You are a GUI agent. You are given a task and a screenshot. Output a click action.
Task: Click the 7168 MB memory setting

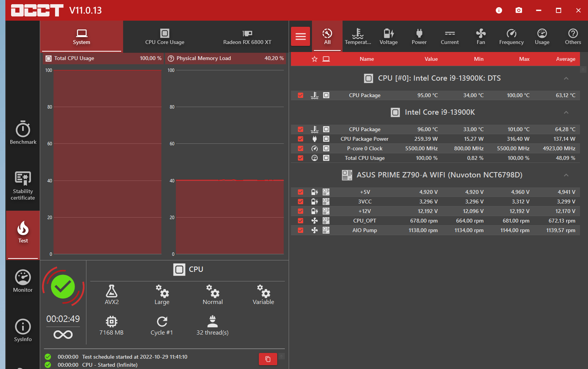tap(112, 325)
